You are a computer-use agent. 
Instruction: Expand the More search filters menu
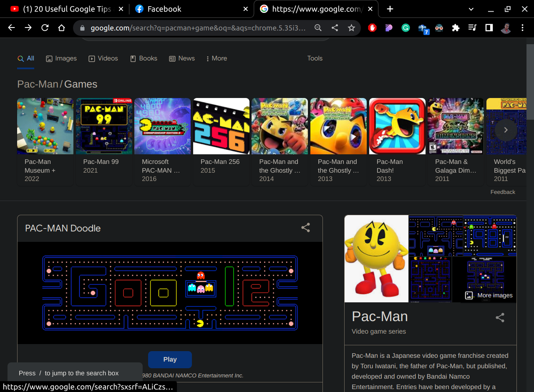coord(217,58)
